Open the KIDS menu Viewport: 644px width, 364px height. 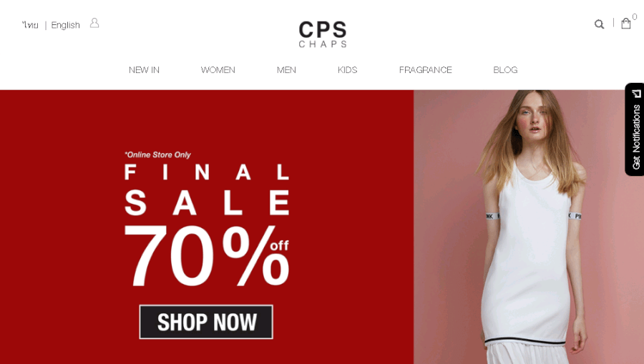pos(348,70)
